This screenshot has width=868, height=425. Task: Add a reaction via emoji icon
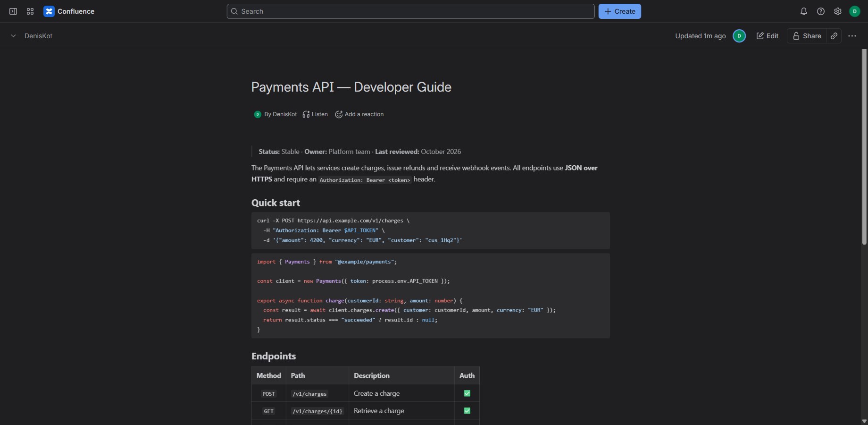(x=339, y=114)
